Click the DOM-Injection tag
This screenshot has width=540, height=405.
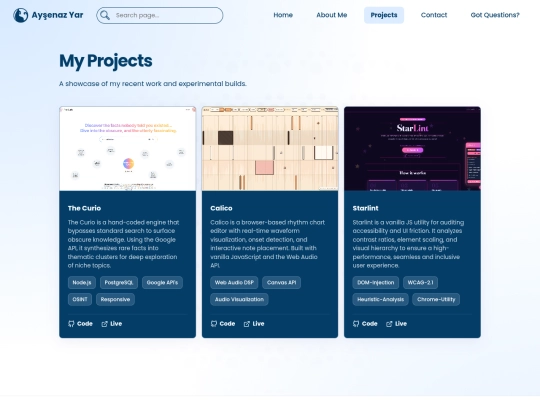coord(376,283)
